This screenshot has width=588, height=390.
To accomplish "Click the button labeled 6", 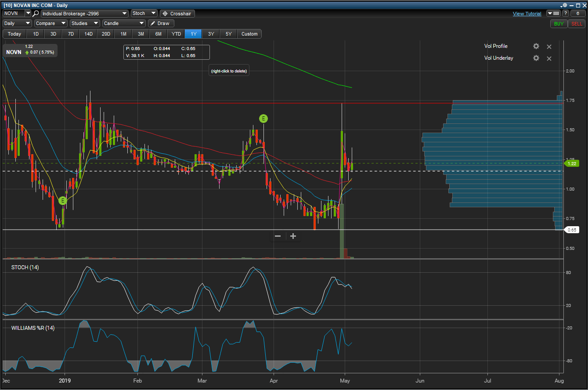I will [578, 14].
